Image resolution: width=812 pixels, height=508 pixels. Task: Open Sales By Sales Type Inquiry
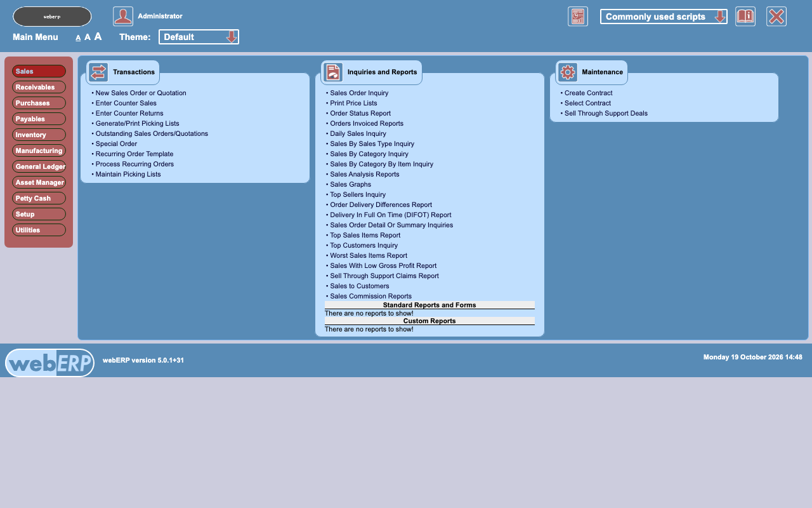pos(372,144)
